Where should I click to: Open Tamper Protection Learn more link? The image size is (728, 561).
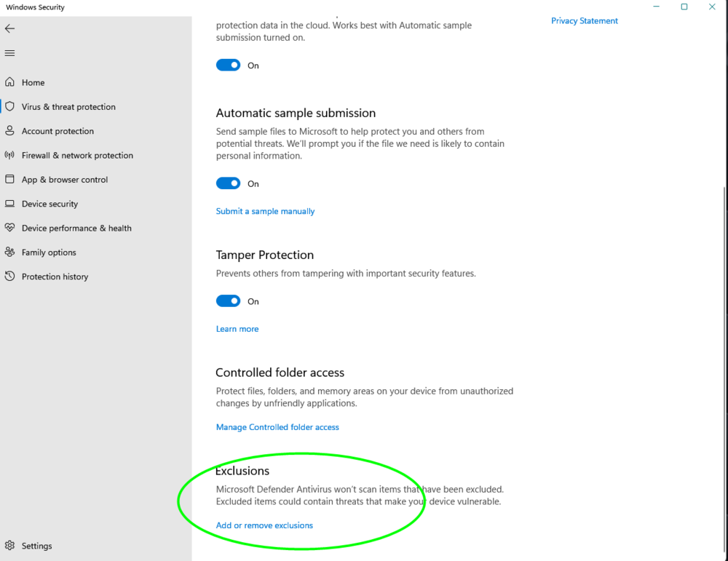tap(237, 329)
